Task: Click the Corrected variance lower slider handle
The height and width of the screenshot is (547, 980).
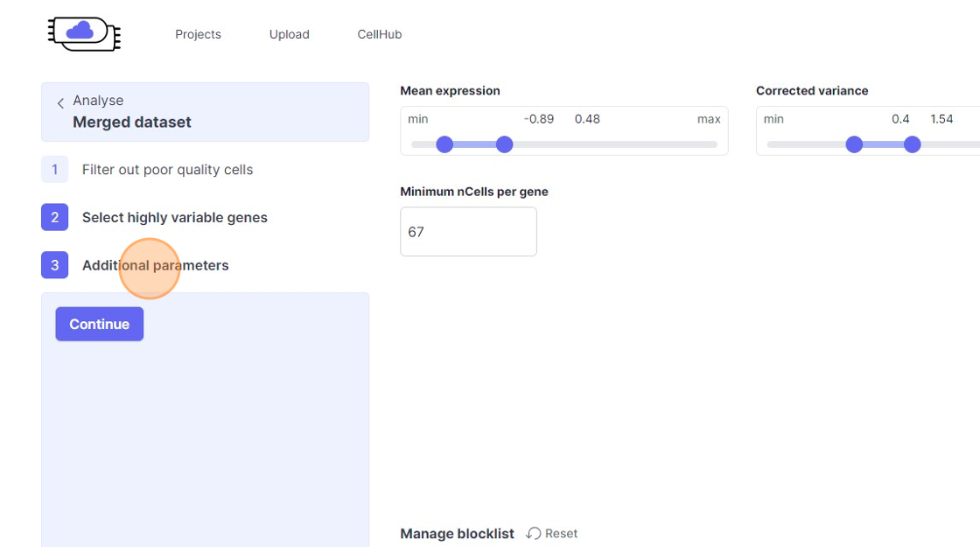Action: pos(854,144)
